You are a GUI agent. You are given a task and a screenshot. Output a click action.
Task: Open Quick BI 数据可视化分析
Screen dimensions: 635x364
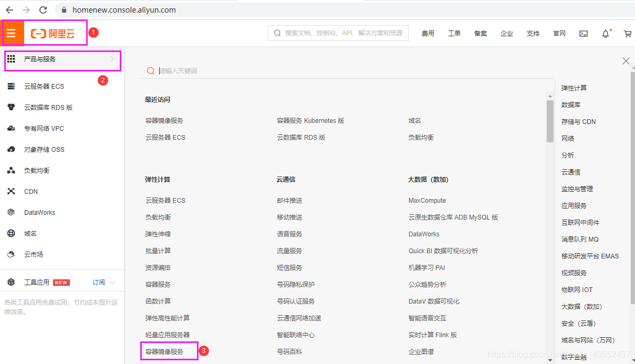click(443, 251)
